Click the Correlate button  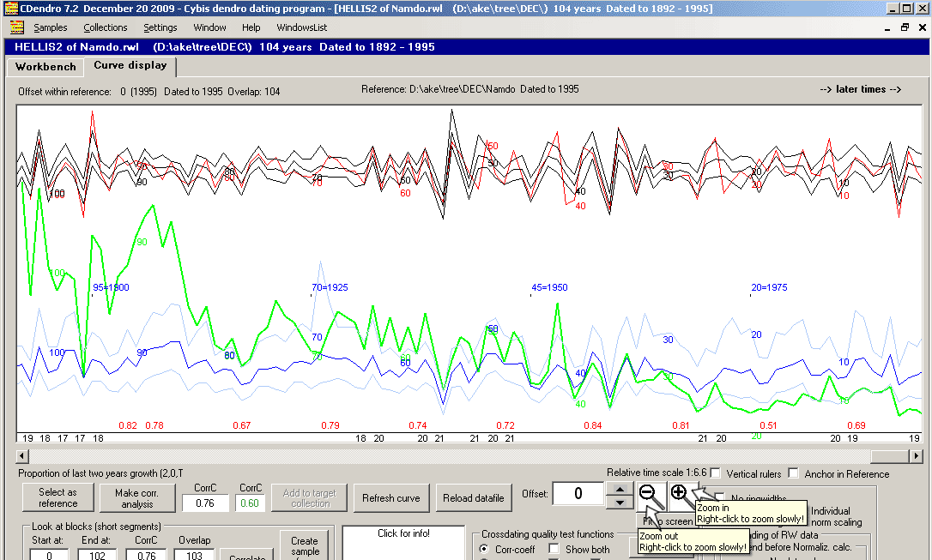point(247,556)
